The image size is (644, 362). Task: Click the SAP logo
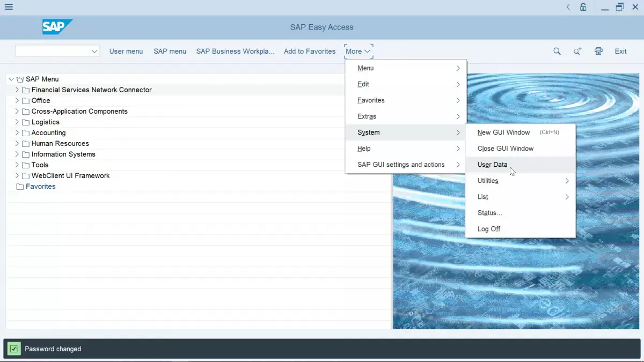(57, 27)
